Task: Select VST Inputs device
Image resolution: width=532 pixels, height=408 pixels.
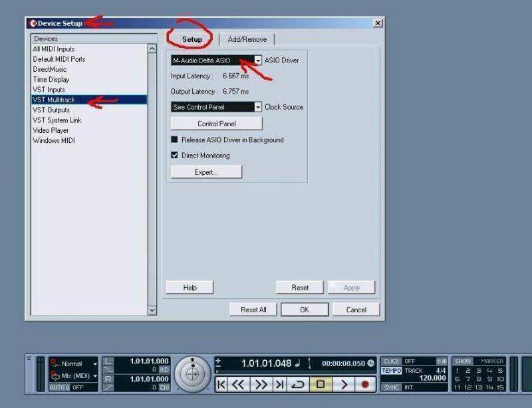Action: pyautogui.click(x=89, y=90)
